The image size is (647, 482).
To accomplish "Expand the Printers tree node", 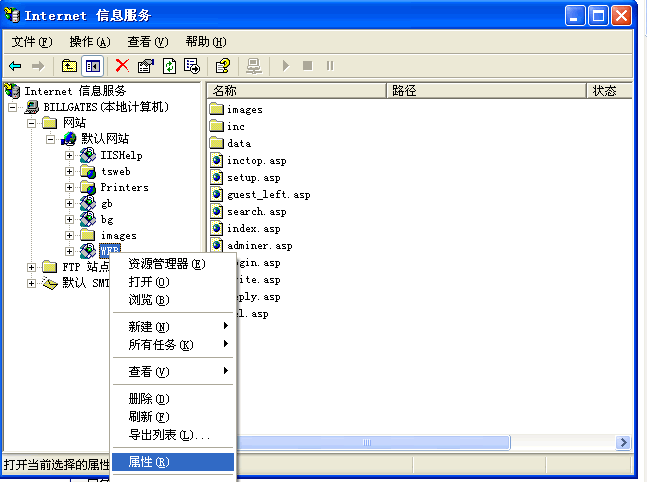I will pyautogui.click(x=69, y=187).
